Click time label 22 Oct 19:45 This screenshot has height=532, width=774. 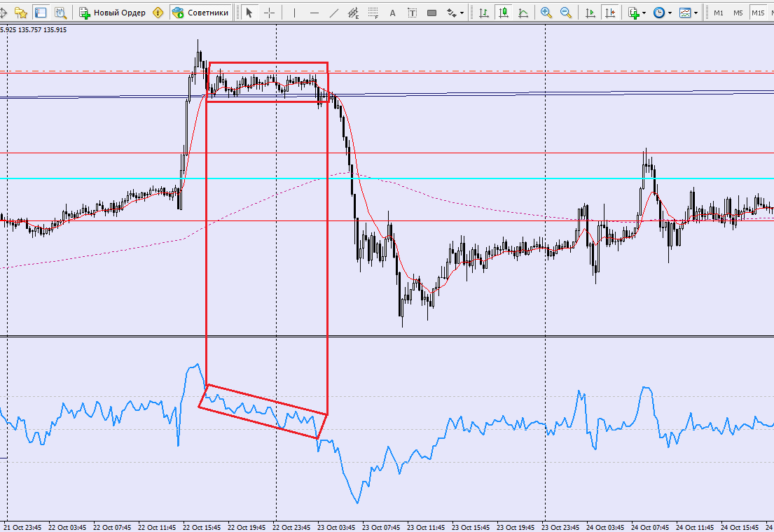pyautogui.click(x=247, y=527)
